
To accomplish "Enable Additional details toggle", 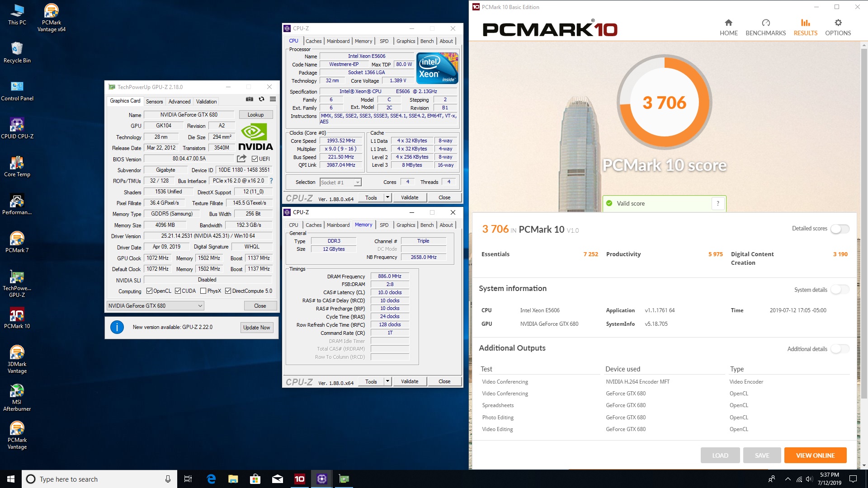I will 840,349.
